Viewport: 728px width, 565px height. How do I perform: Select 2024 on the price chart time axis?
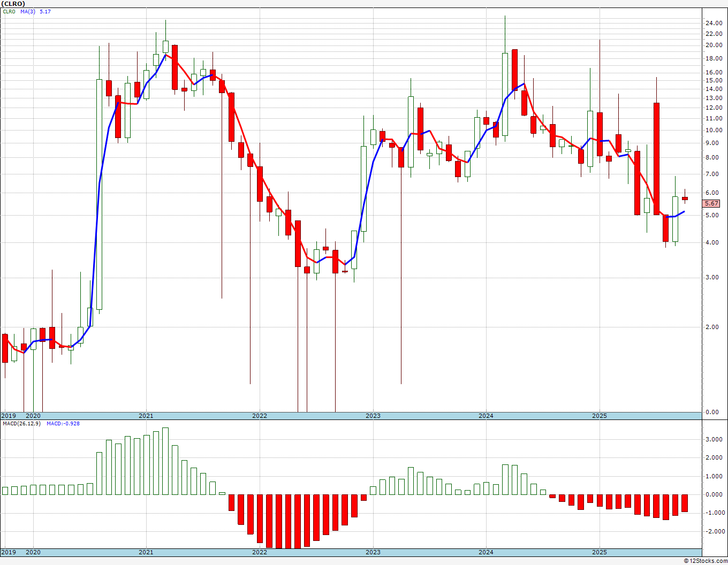[x=486, y=416]
